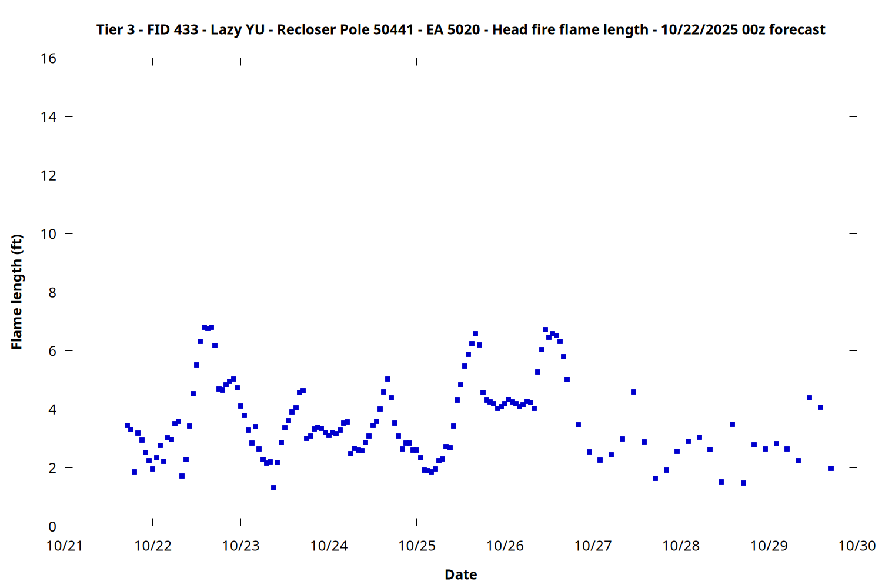
Task: Select the 10/22 date tick label
Action: (x=153, y=546)
